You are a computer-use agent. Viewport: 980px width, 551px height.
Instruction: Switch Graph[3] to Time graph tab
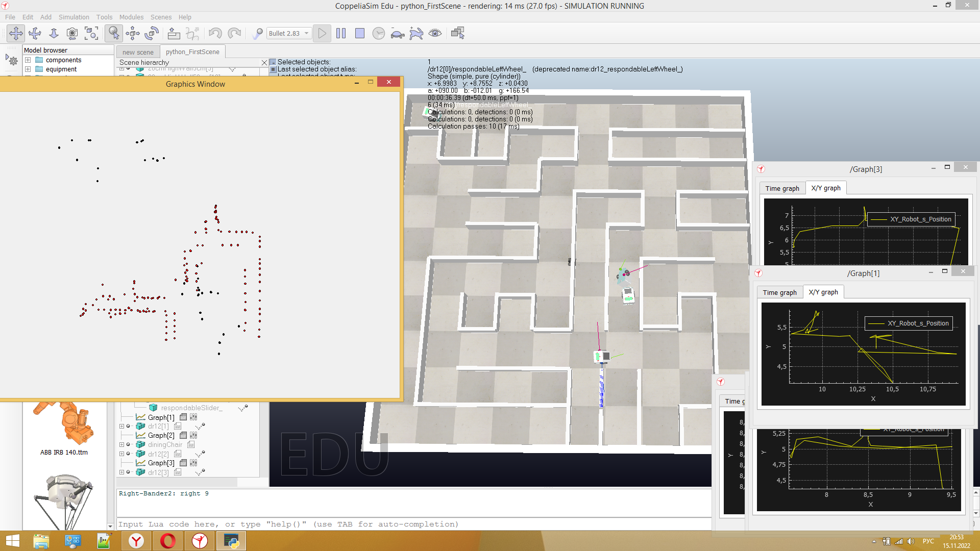pos(782,188)
